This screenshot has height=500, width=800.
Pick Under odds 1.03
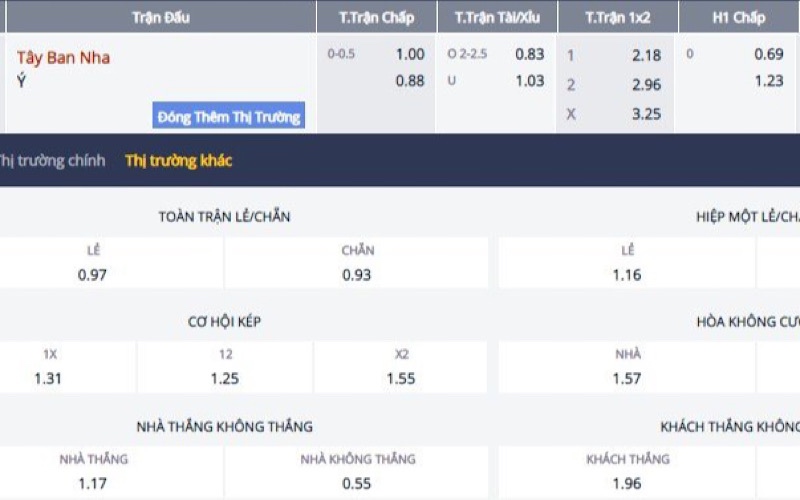[x=530, y=81]
